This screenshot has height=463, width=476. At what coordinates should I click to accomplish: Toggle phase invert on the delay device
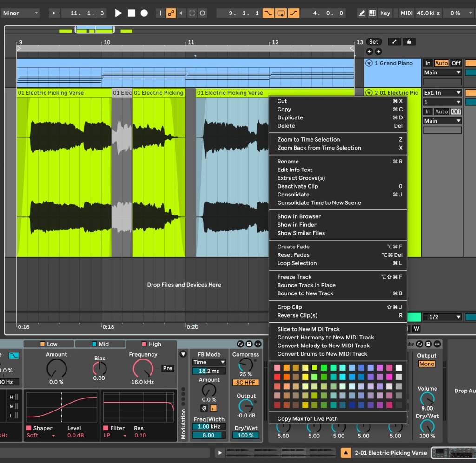204,408
